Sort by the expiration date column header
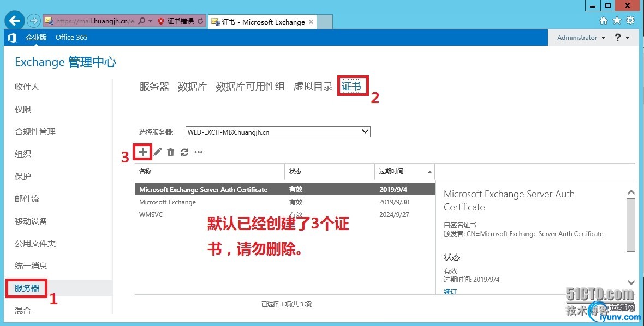Image resolution: width=644 pixels, height=326 pixels. (404, 171)
